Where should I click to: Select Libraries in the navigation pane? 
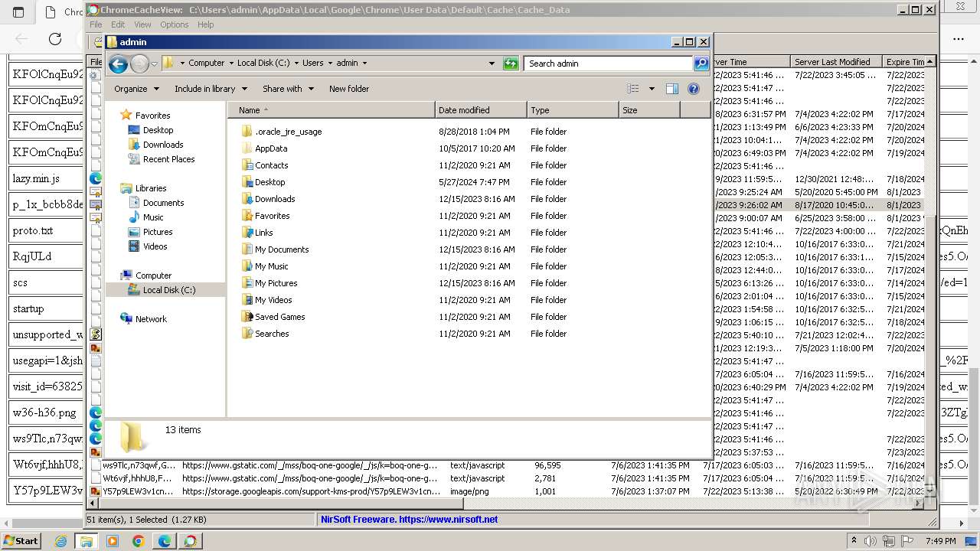151,188
